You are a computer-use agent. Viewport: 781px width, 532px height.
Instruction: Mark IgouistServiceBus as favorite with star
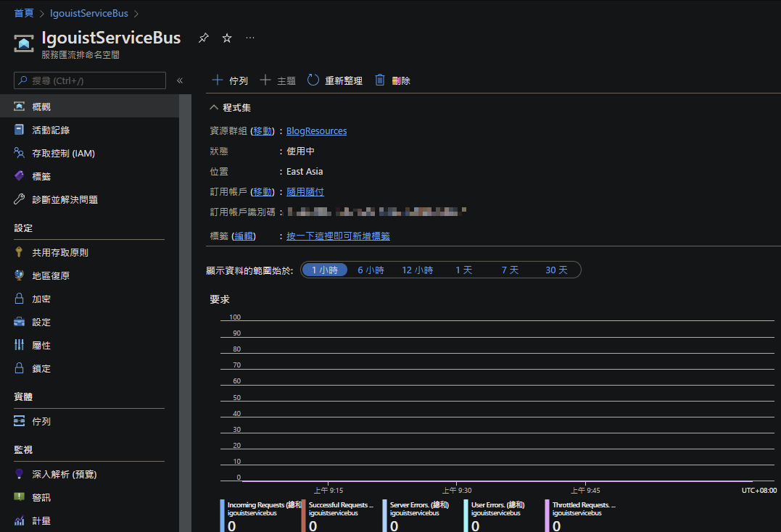[x=227, y=38]
